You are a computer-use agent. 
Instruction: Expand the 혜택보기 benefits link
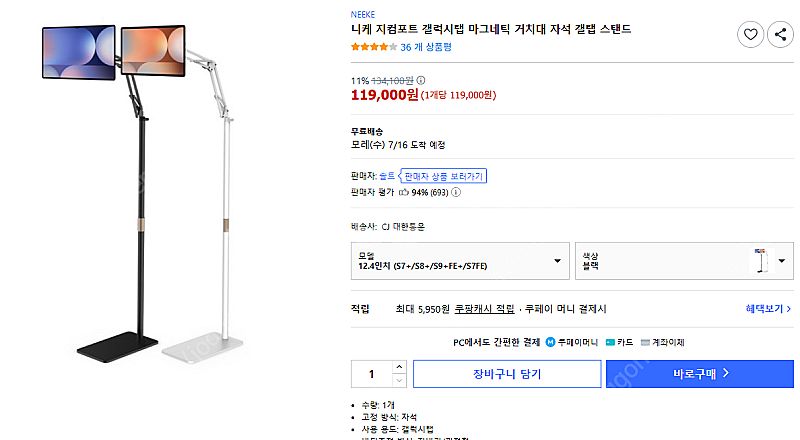point(768,309)
